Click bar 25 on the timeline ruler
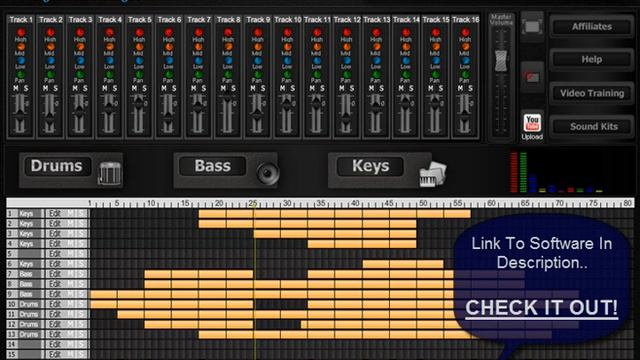Image resolution: width=640 pixels, height=360 pixels. coord(253,203)
